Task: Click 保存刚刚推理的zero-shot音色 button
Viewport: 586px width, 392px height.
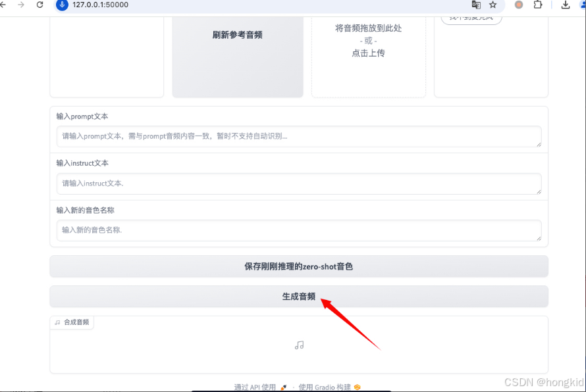Action: pos(299,266)
